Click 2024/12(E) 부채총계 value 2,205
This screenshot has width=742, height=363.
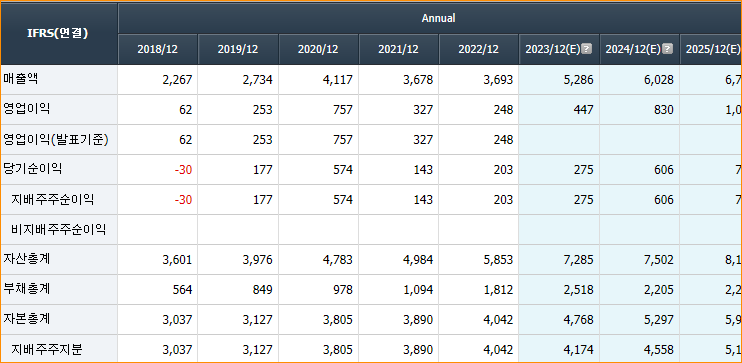coord(658,290)
